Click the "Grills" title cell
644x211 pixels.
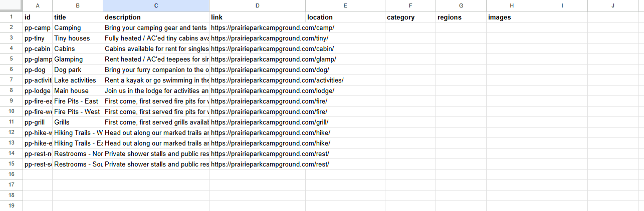(x=77, y=122)
